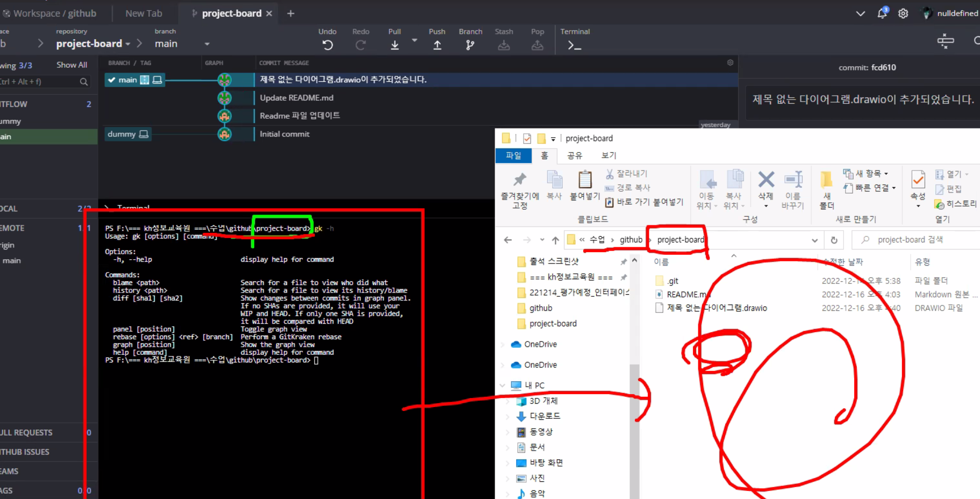Create a branch with the Branch icon
The height and width of the screenshot is (499, 980).
470,45
